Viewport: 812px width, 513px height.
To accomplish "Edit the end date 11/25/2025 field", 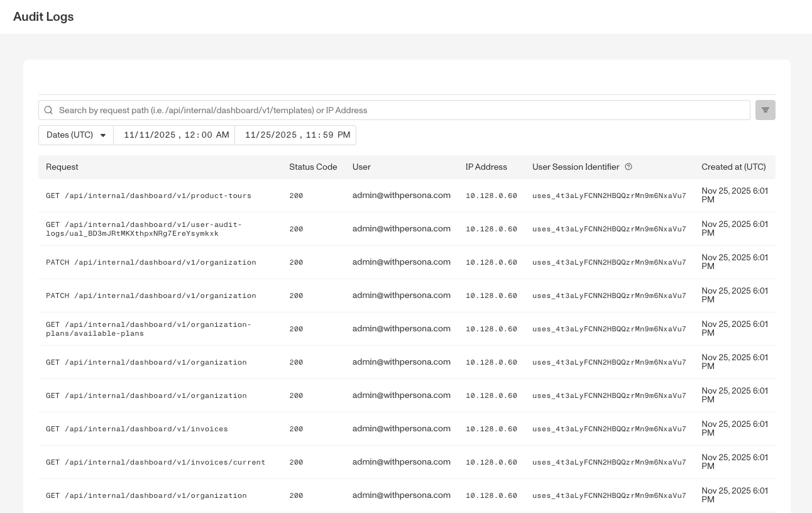I will pos(295,135).
